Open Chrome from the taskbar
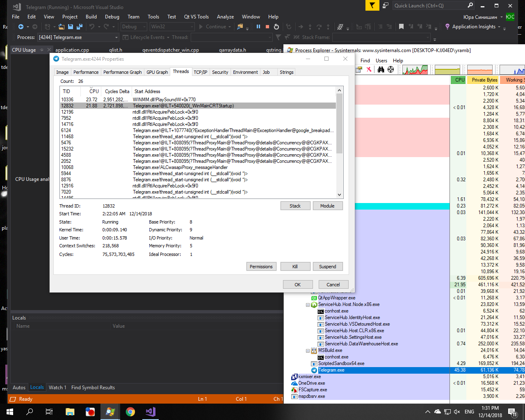This screenshot has height=420, width=525. pyautogui.click(x=130, y=412)
